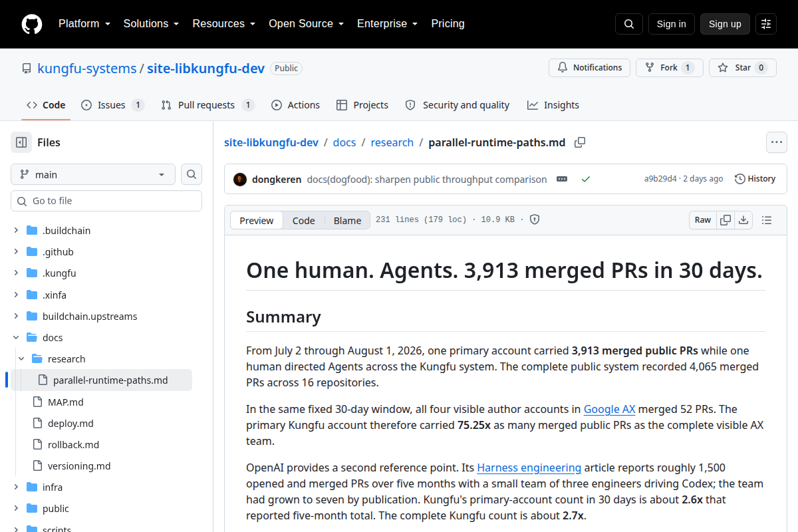Open the Actions tab

click(x=296, y=105)
